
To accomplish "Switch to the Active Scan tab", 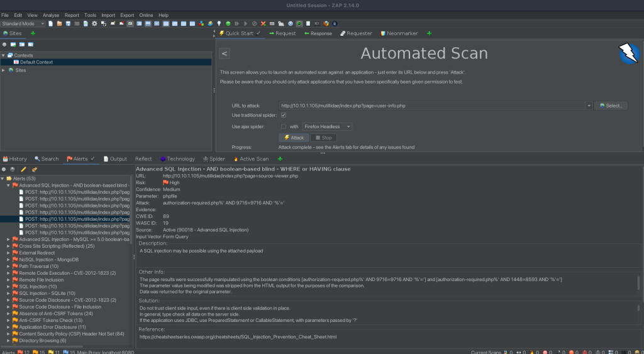I will (x=250, y=159).
